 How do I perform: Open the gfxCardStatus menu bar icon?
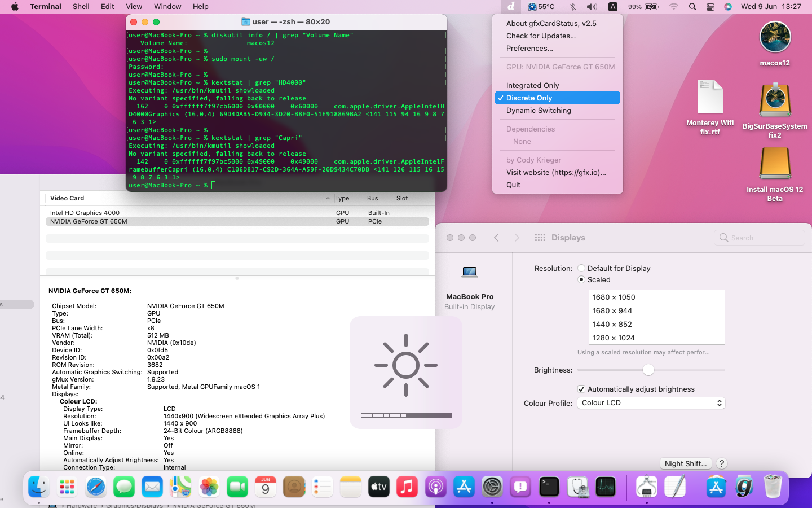point(511,7)
